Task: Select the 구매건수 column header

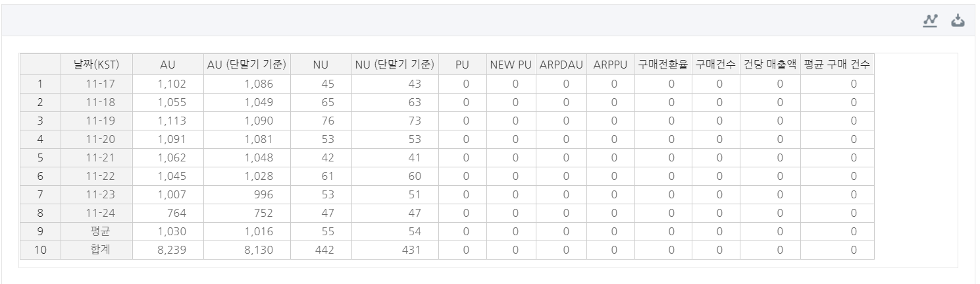Action: [x=715, y=65]
